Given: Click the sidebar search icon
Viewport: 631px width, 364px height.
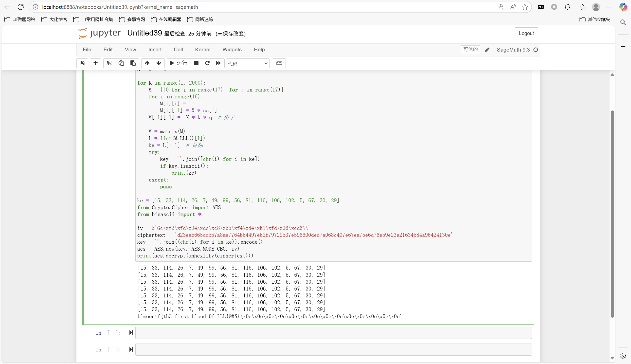Looking at the screenshot, I should click(x=623, y=22).
